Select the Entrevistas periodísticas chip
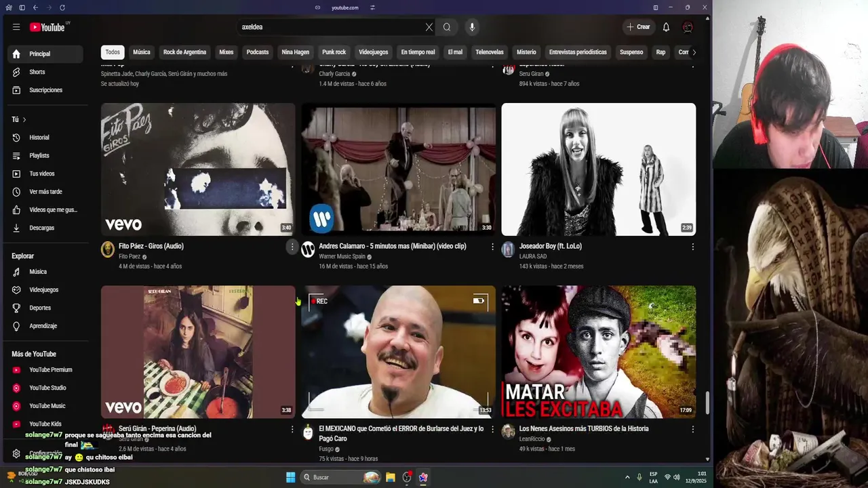The image size is (868, 488). (578, 52)
